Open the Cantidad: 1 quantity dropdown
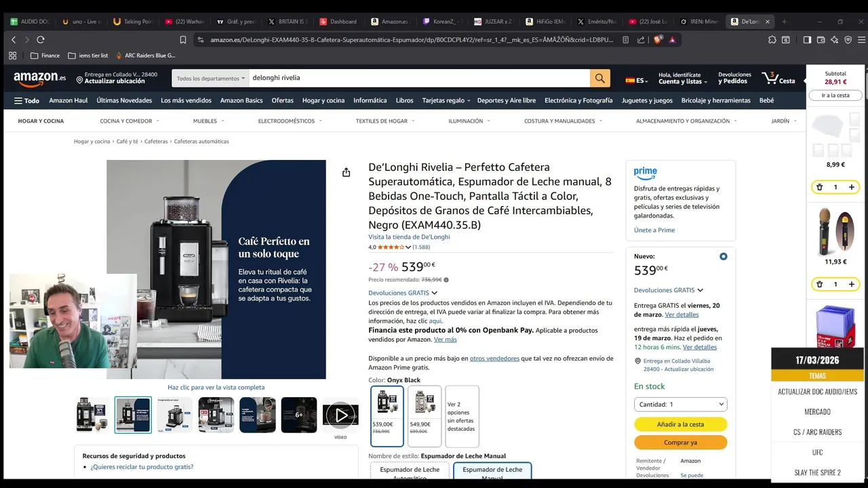 [680, 404]
